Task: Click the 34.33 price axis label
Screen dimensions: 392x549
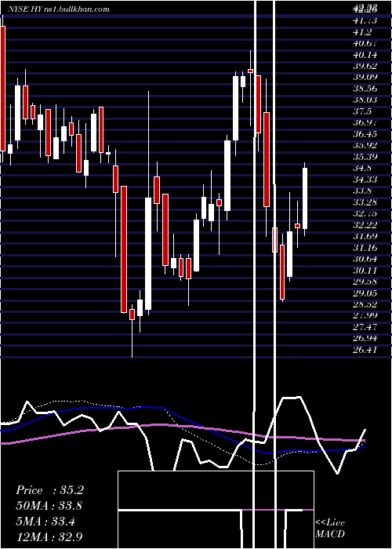Action: [365, 180]
